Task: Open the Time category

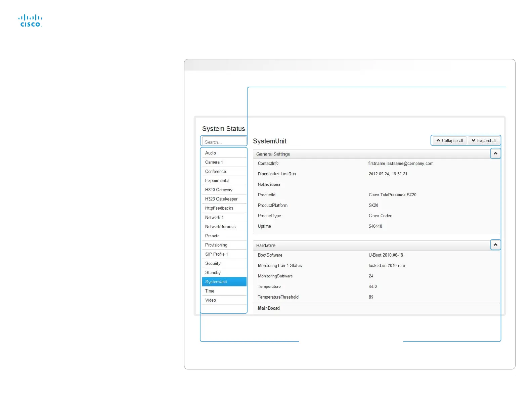Action: pos(224,291)
